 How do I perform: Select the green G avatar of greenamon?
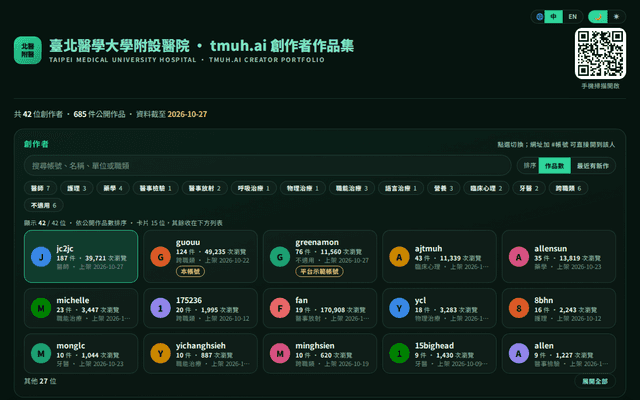pyautogui.click(x=280, y=257)
